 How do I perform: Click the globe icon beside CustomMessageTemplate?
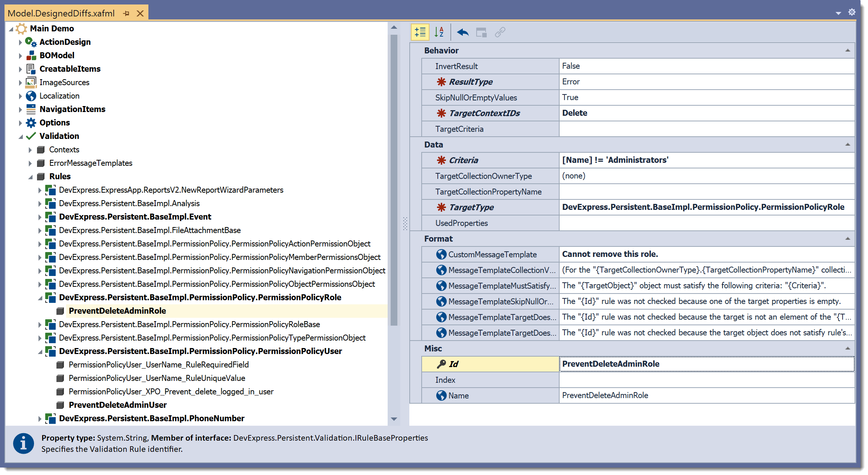(x=441, y=254)
